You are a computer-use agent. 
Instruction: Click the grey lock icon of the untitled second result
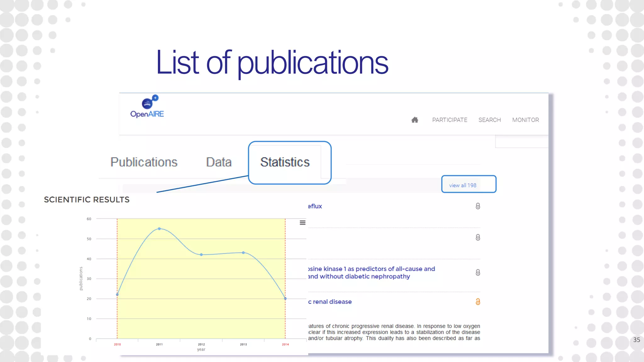[x=478, y=237]
